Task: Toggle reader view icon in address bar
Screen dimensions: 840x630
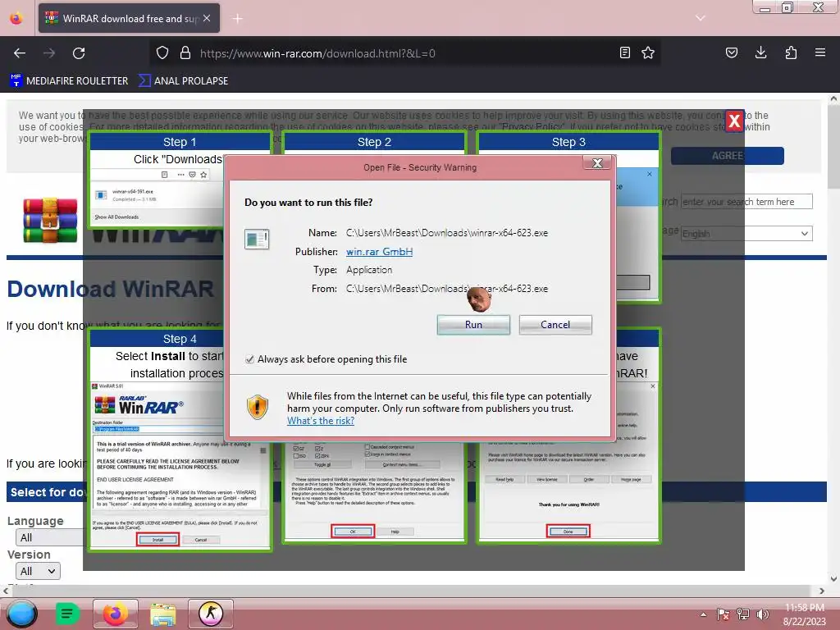Action: click(x=624, y=53)
